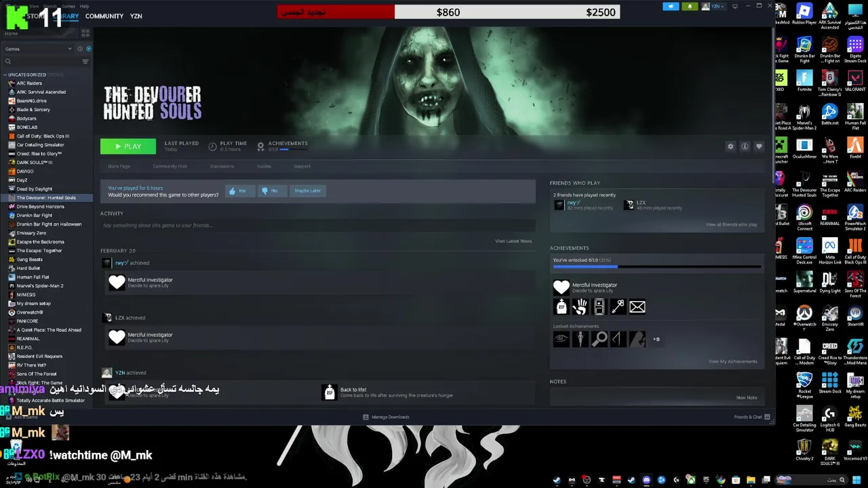Image resolution: width=868 pixels, height=488 pixels.
Task: Select Bodycam in library list
Action: click(26, 119)
